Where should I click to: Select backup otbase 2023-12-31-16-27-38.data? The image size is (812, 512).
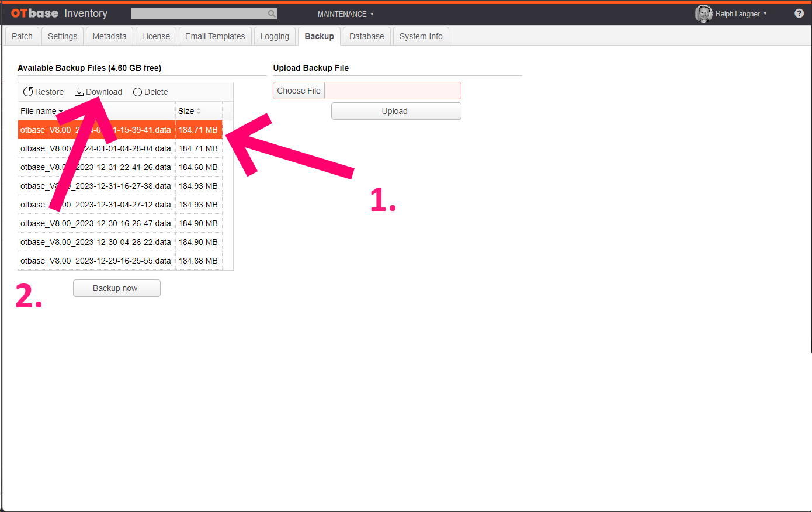tap(96, 186)
